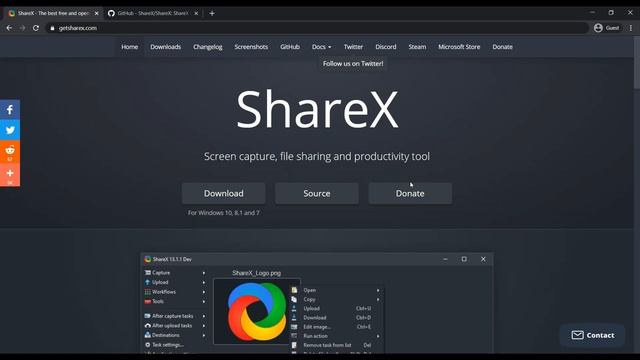Viewport: 640px width, 360px height.
Task: Open a new browser tab
Action: (x=212, y=13)
